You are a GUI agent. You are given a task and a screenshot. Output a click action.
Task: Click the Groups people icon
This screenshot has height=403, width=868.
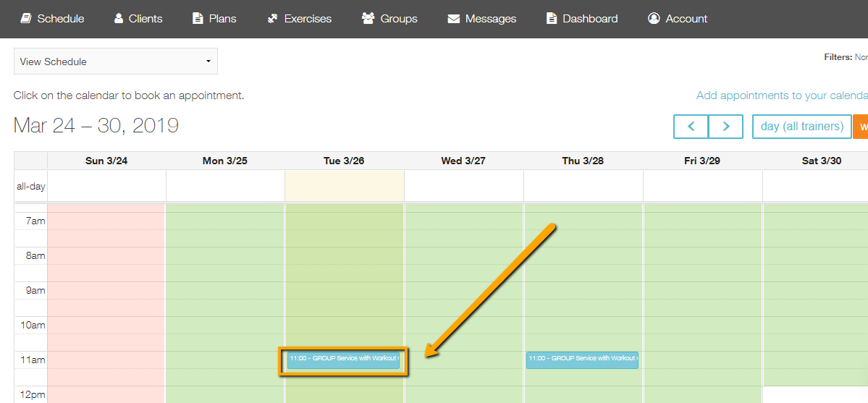click(368, 19)
